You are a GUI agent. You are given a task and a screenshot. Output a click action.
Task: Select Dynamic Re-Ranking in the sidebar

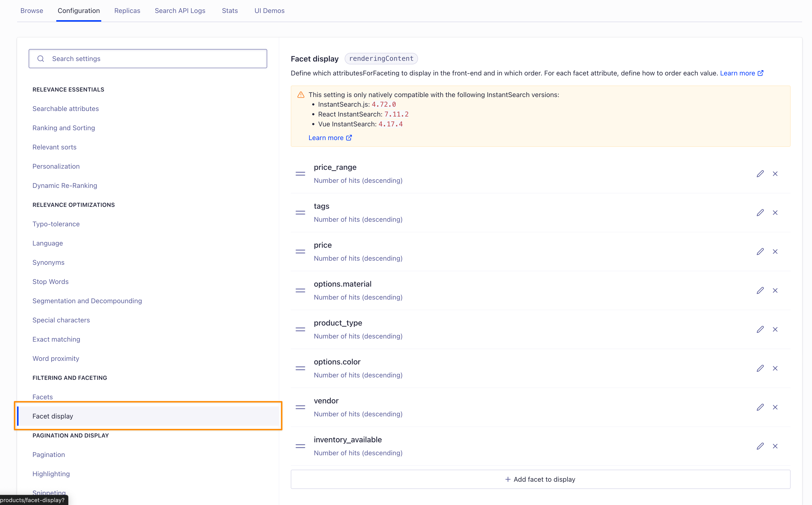point(64,185)
